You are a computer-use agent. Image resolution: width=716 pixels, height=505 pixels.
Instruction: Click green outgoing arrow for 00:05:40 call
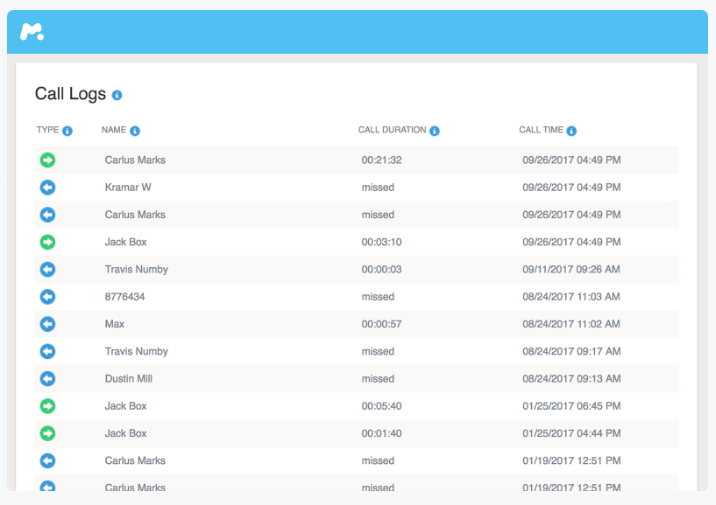tap(47, 406)
